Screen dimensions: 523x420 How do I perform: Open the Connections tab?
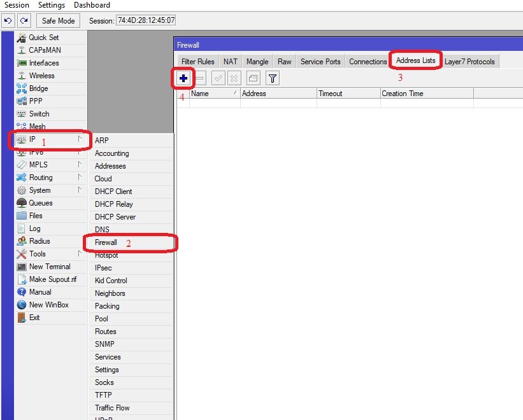368,62
